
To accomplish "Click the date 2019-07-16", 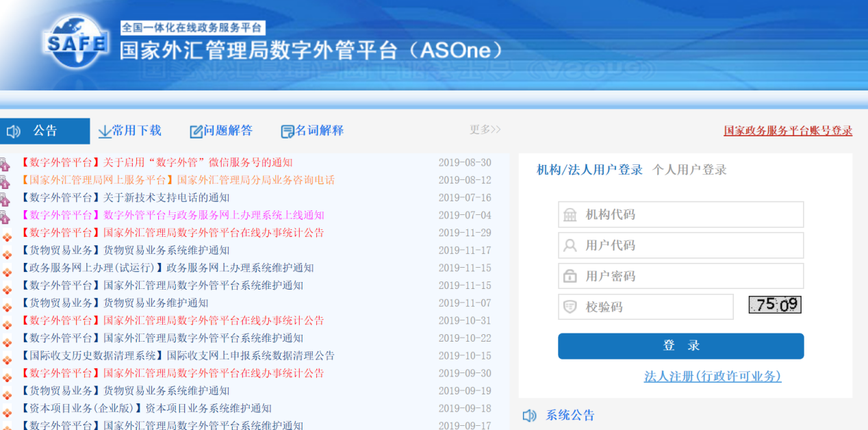I will tap(465, 198).
